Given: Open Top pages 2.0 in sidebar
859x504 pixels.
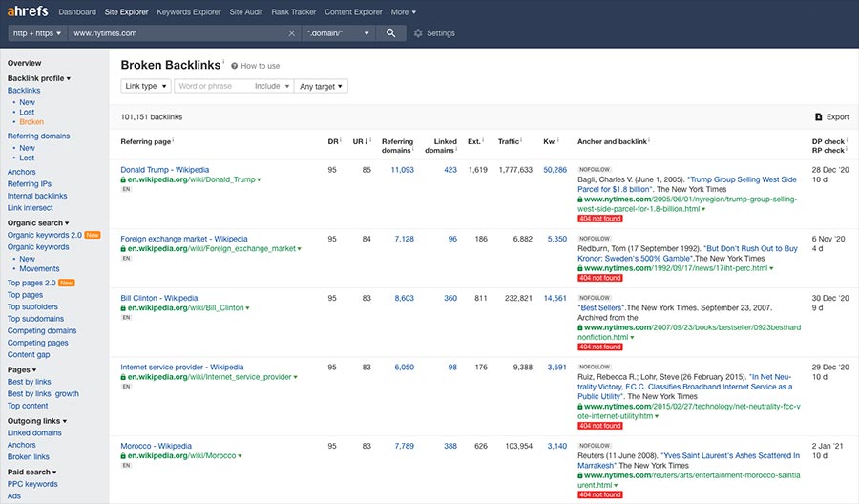Looking at the screenshot, I should pos(31,283).
